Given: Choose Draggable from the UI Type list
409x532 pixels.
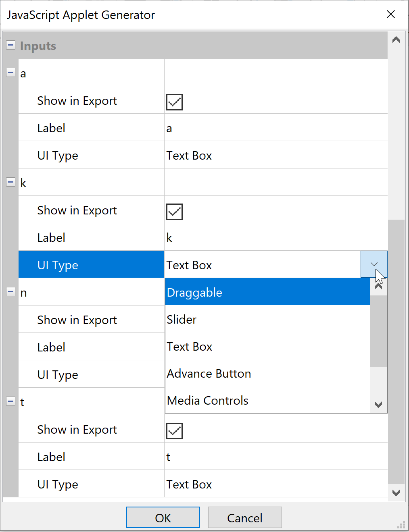Looking at the screenshot, I should (267, 292).
